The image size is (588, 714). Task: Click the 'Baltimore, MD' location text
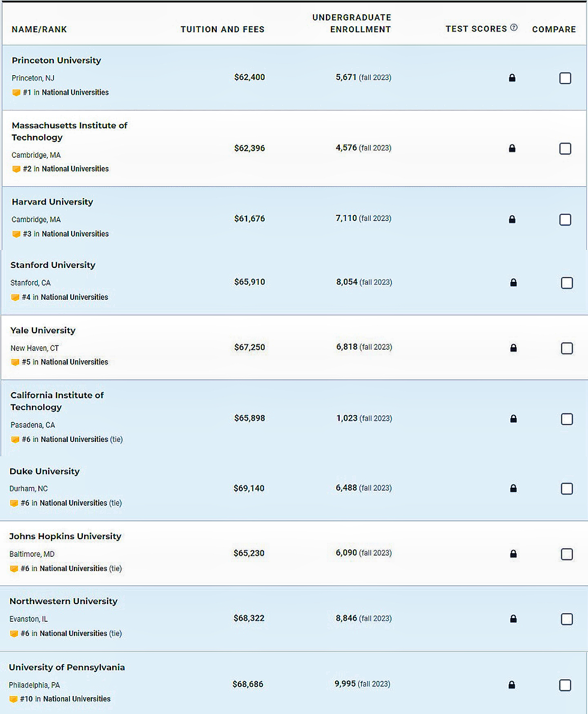click(x=32, y=554)
